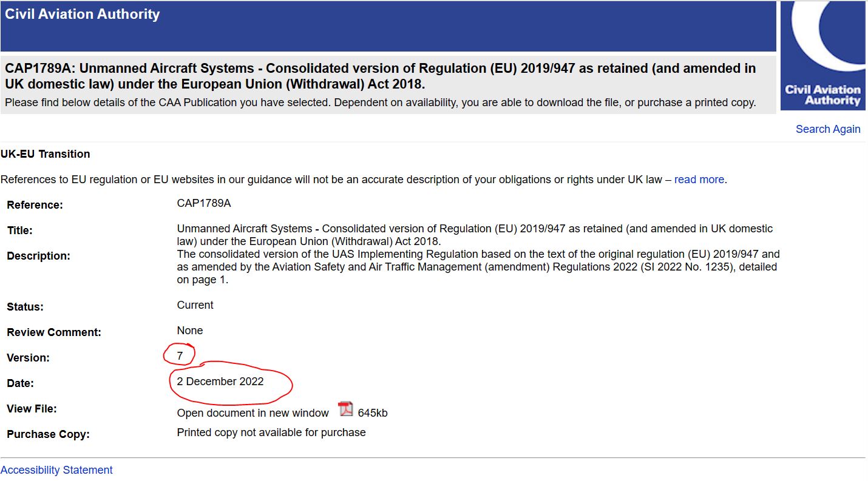Open document in new window
Screen dimensions: 868x481
[x=253, y=413]
